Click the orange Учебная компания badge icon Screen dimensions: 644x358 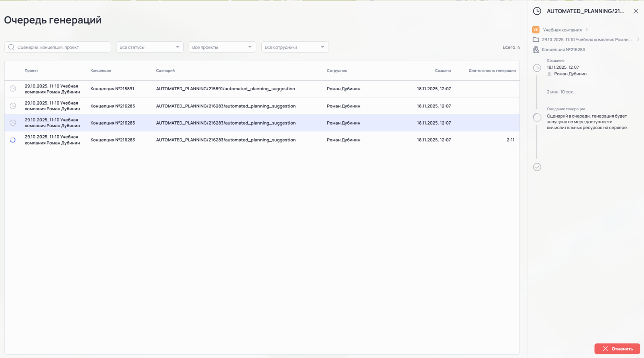point(536,30)
